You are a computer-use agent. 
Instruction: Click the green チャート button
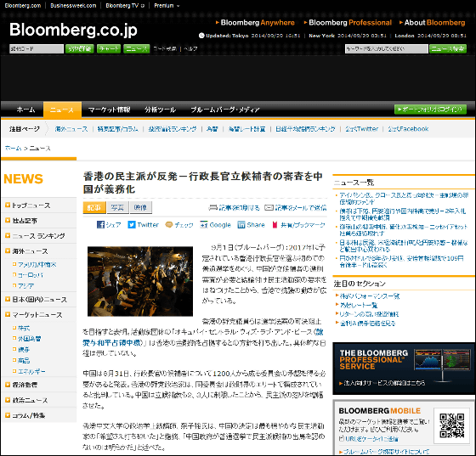tap(109, 48)
